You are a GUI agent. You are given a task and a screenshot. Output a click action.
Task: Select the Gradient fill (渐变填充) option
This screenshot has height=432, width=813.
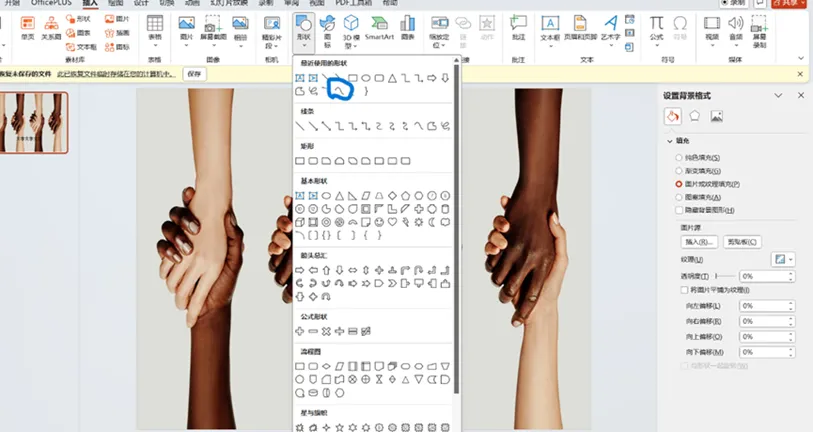698,171
